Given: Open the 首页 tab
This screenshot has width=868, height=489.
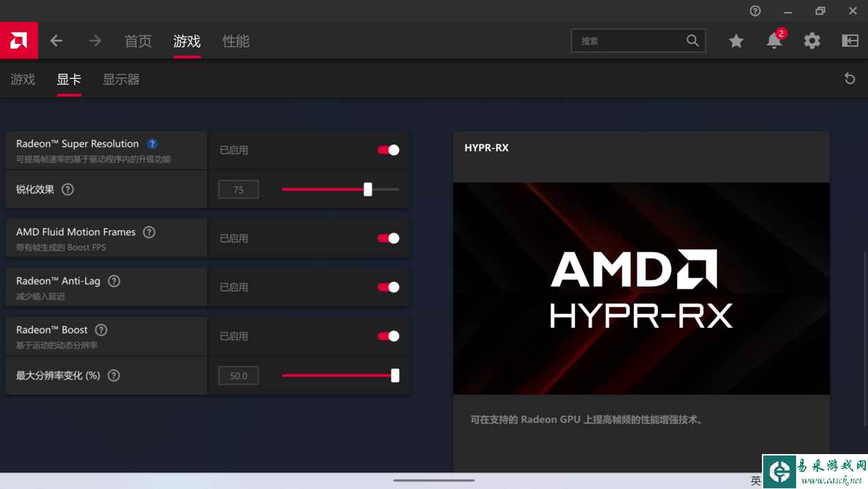Looking at the screenshot, I should (138, 41).
